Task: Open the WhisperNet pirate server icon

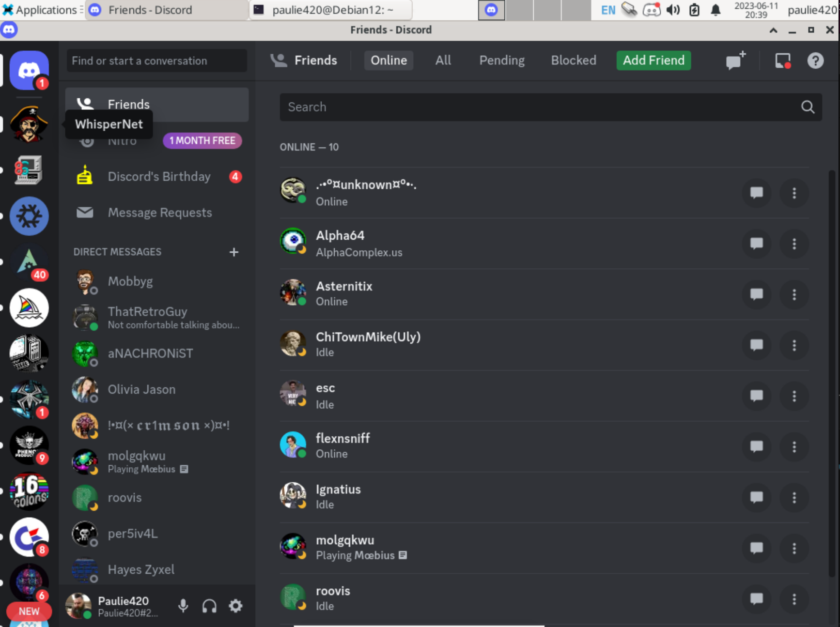Action: click(x=29, y=124)
